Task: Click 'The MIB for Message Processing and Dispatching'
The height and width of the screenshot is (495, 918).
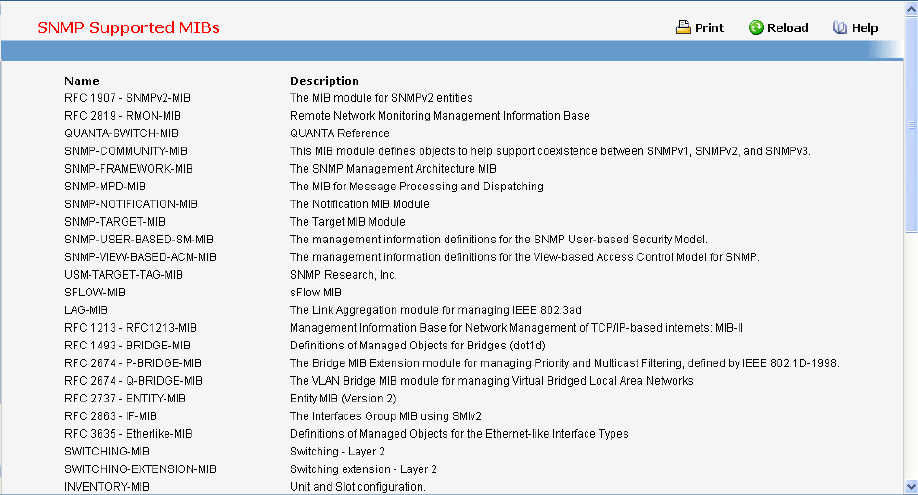Action: click(x=417, y=186)
